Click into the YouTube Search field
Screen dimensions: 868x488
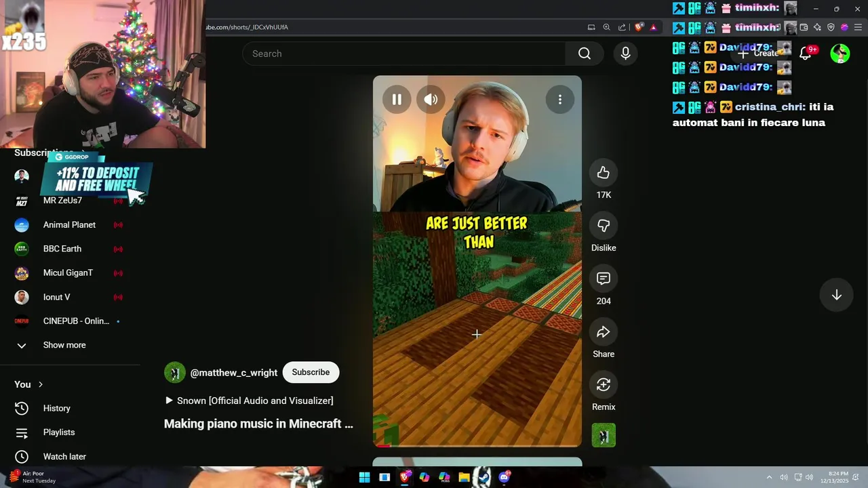(404, 54)
